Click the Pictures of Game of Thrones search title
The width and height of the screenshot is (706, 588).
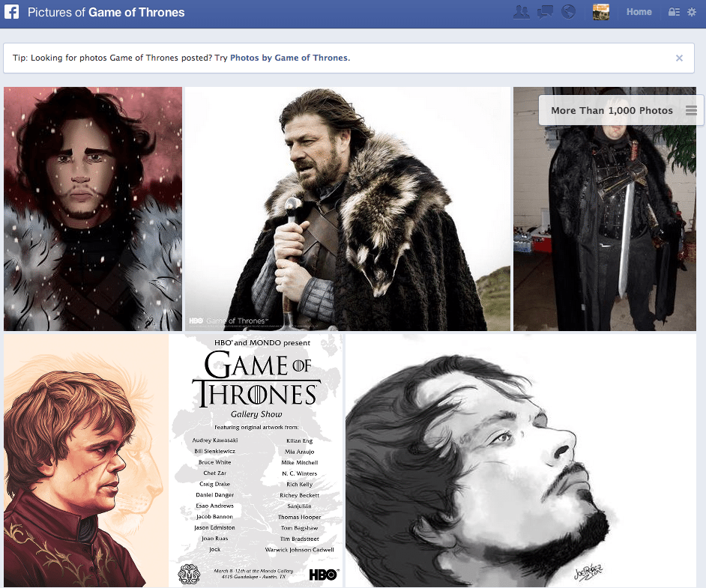coord(106,12)
